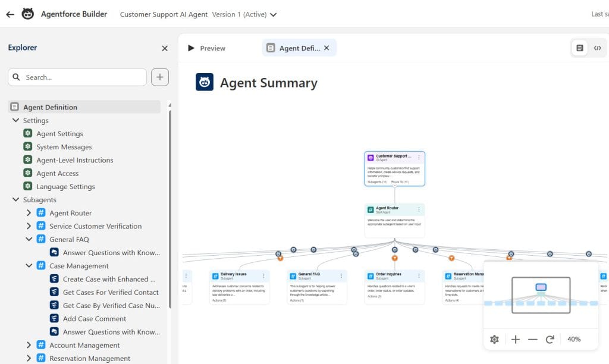This screenshot has width=609, height=364.
Task: Switch to the form view icon
Action: [579, 48]
